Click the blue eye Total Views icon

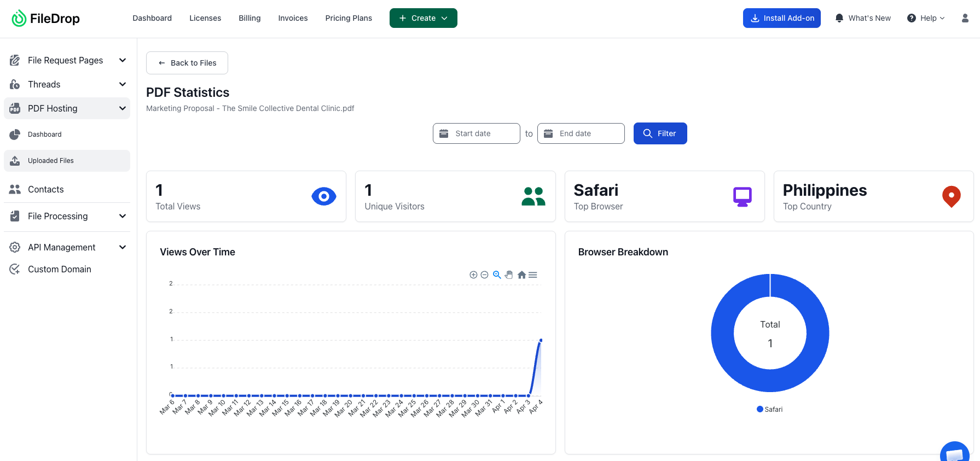323,196
